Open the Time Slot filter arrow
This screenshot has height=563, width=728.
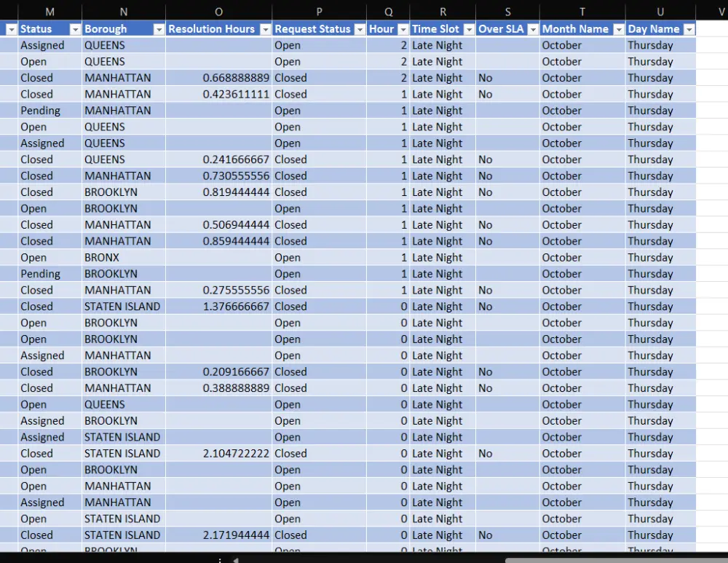point(470,29)
